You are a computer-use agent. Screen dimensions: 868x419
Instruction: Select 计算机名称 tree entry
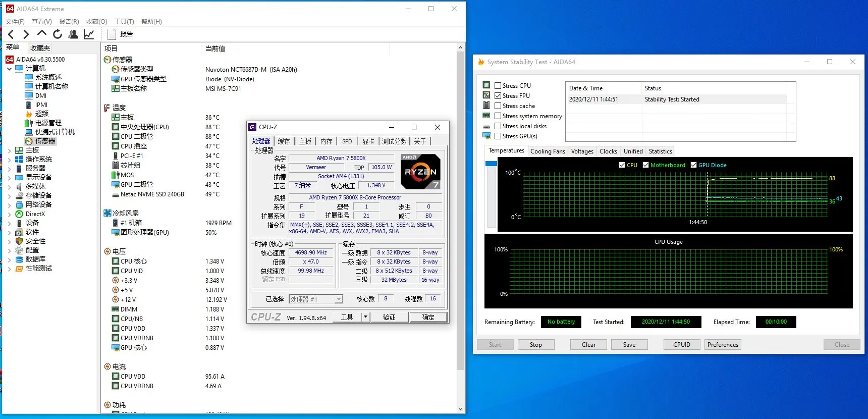[51, 86]
